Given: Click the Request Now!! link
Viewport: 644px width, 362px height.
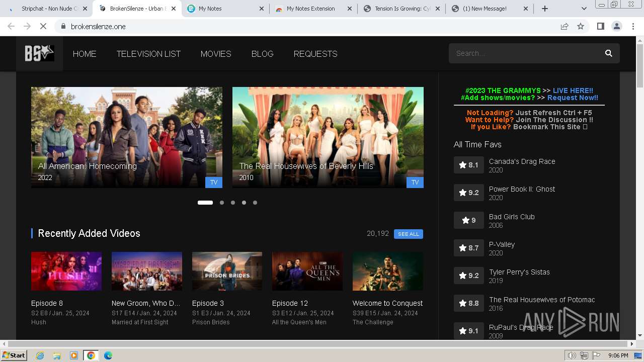Looking at the screenshot, I should click(x=573, y=98).
